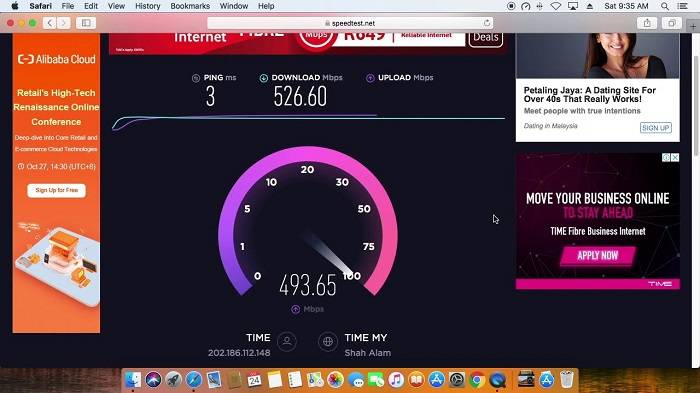Screen dimensions: 700x393
Task: Open Books from the Dock
Action: point(416,380)
